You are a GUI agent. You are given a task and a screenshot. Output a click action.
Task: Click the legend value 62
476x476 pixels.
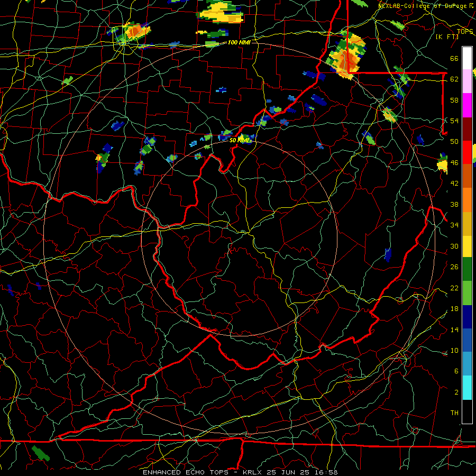454,79
